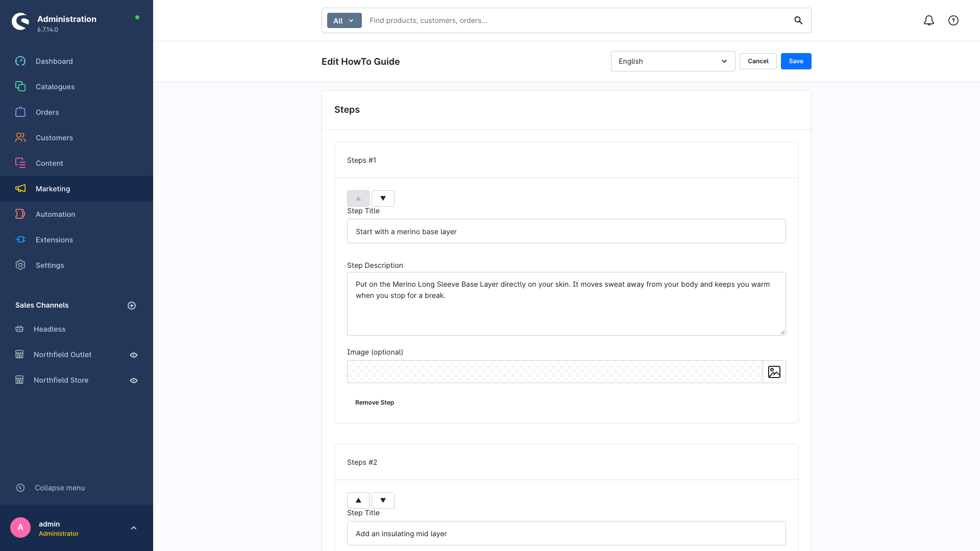Open the media picker for Image field

point(774,372)
